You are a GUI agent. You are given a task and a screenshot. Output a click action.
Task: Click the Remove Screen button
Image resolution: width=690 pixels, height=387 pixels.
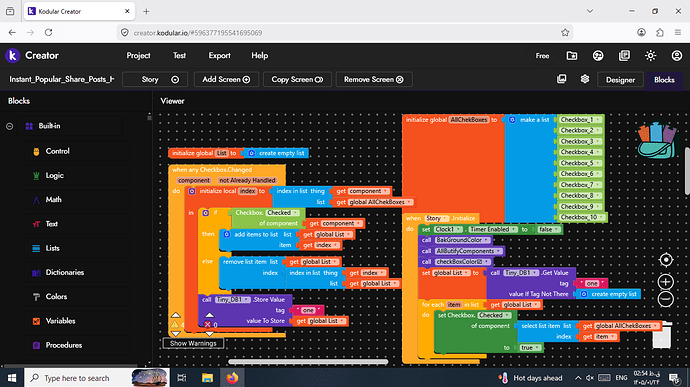pyautogui.click(x=374, y=80)
